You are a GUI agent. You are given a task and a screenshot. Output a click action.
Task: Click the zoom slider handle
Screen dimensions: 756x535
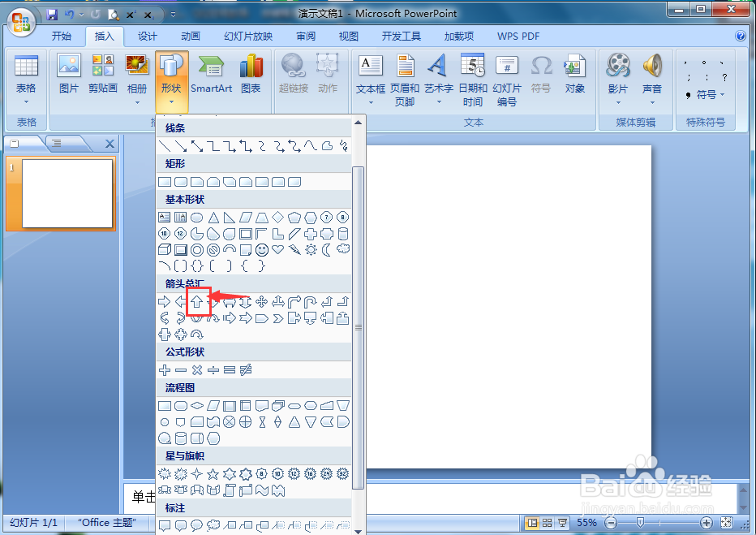point(640,523)
